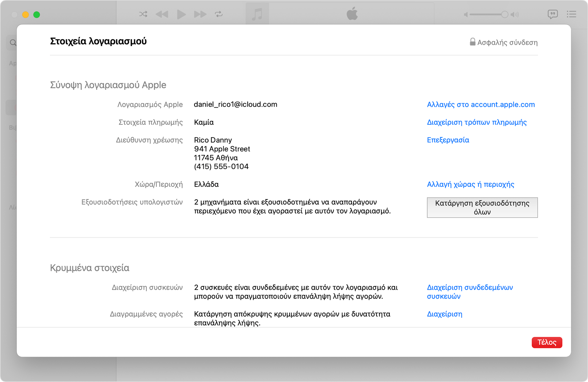588x382 pixels.
Task: Open Διαχείριση τρόπων πληρωμής link
Action: (x=477, y=122)
